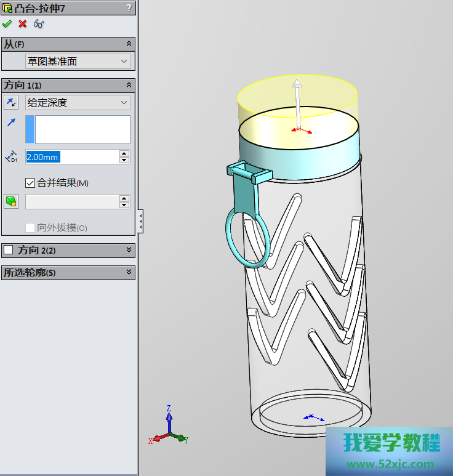Viewport: 453px width, 476px height.
Task: Increase depth with the up spinner arrow
Action: (124, 153)
